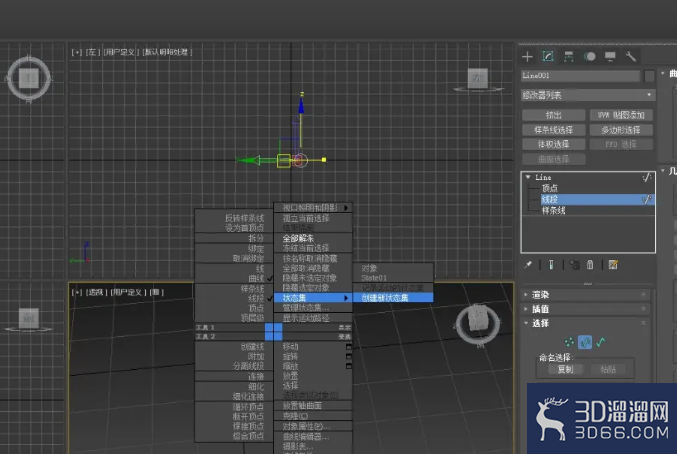Open the Hierarchy panel icon
The width and height of the screenshot is (677, 454).
coord(569,57)
